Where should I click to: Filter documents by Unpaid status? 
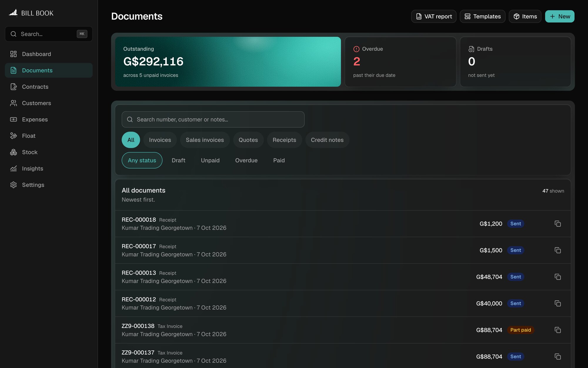tap(210, 160)
